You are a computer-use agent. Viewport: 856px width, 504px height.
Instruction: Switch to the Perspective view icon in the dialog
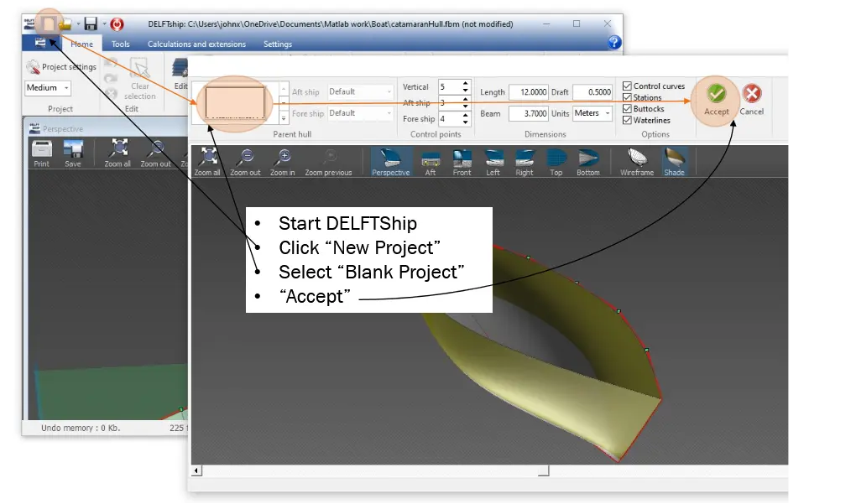click(x=391, y=162)
